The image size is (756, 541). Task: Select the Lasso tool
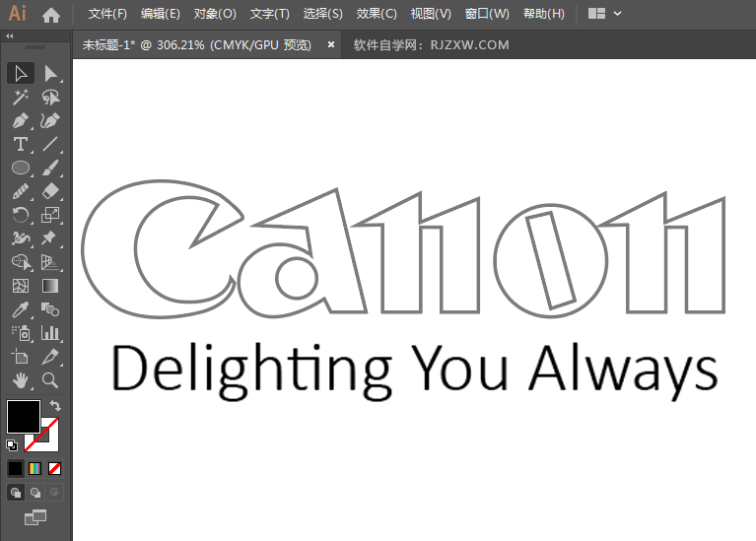coord(50,98)
